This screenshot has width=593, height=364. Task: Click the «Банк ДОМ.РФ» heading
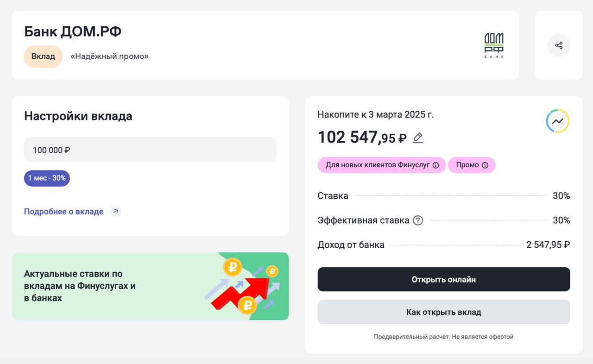(73, 31)
